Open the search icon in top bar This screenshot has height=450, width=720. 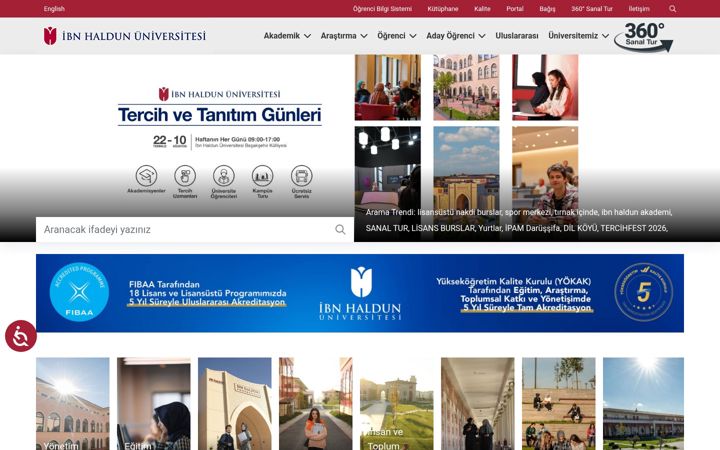pyautogui.click(x=672, y=9)
